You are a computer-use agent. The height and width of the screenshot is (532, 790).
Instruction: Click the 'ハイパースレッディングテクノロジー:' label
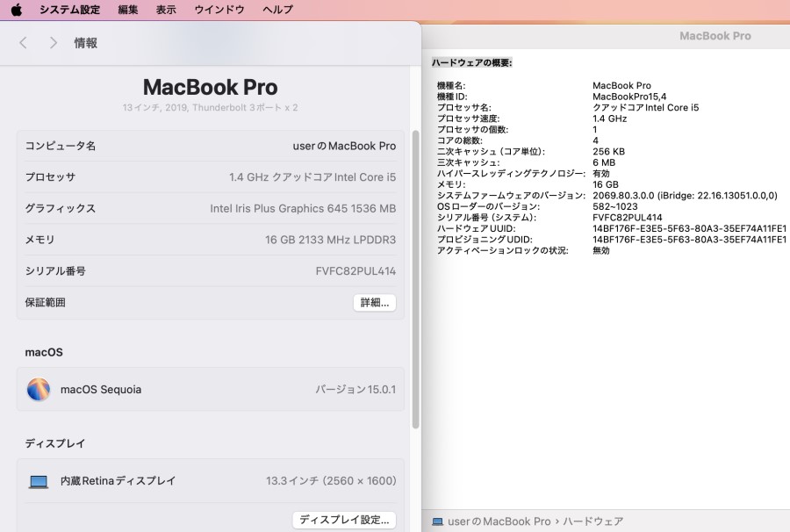[511, 174]
